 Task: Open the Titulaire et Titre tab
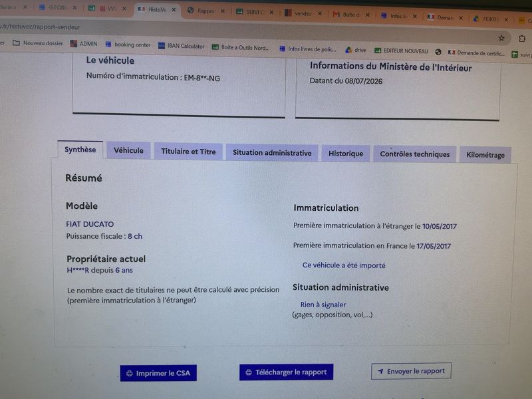click(x=188, y=152)
